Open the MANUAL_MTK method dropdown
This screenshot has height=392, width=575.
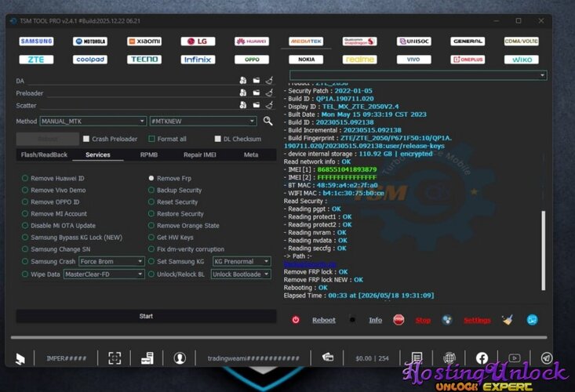[x=93, y=122]
